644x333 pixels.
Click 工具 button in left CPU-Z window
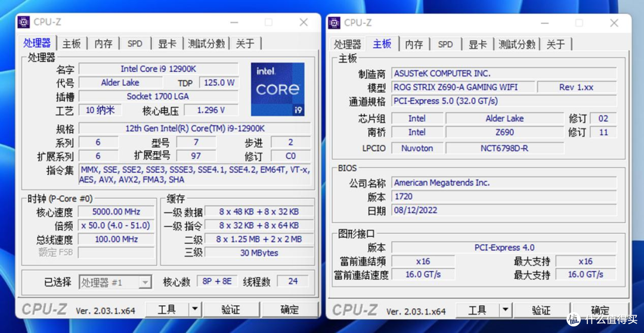pyautogui.click(x=167, y=309)
